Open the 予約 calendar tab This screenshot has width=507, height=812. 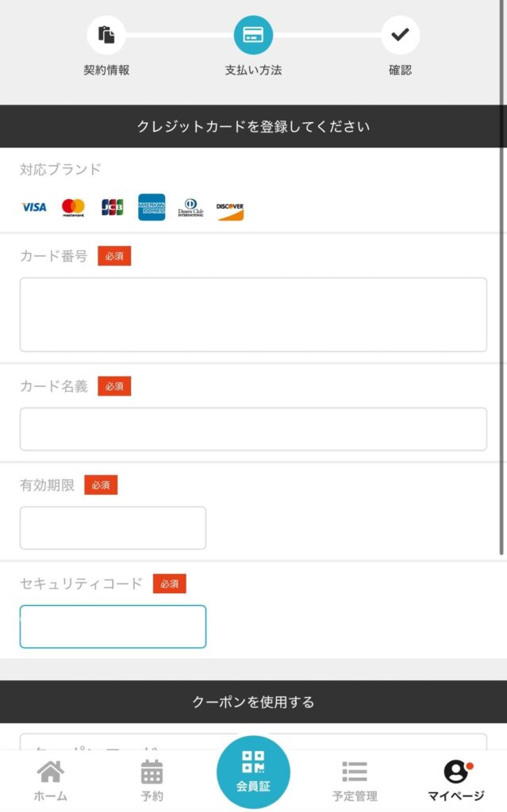pos(152,780)
